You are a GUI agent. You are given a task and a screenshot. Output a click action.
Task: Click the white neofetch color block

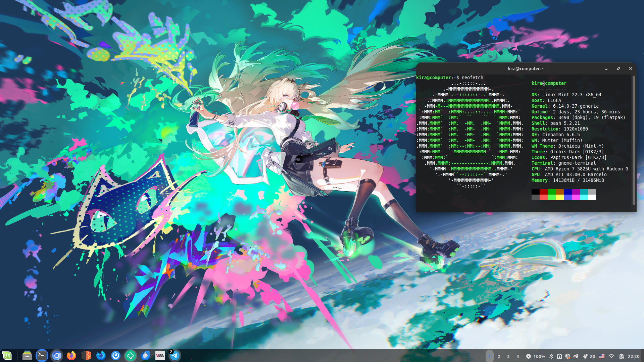tap(592, 197)
